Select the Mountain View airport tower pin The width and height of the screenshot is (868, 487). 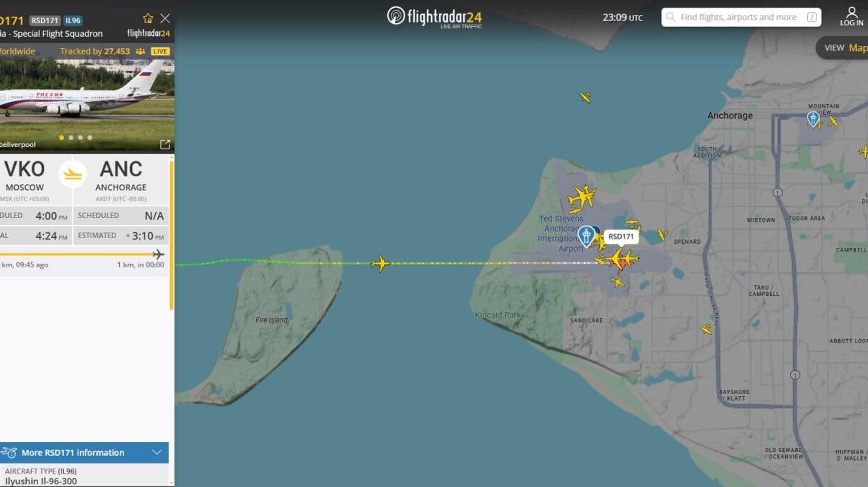coord(813,119)
